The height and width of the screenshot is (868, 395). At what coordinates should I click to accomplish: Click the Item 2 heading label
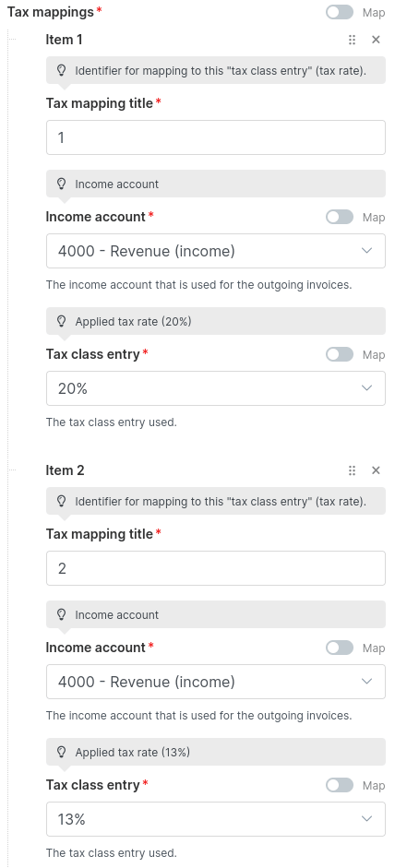click(x=65, y=470)
